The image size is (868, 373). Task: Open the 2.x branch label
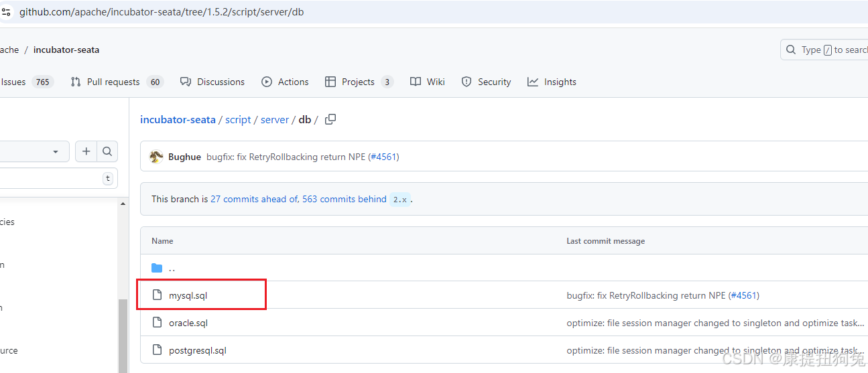(x=399, y=199)
